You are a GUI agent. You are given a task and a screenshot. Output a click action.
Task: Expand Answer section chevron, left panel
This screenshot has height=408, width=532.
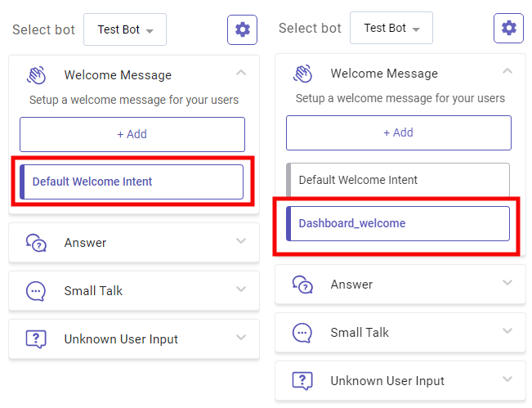coord(241,241)
